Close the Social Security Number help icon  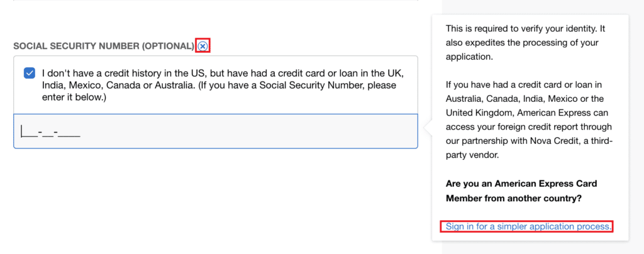(203, 47)
